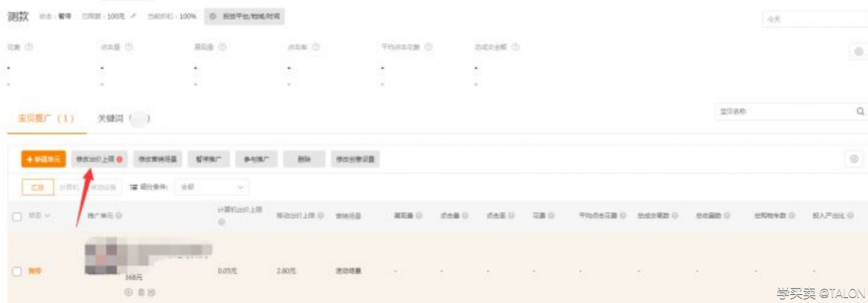The image size is (868, 303).
Task: Click help icon beside table 点击率 header
Action: pos(512,216)
